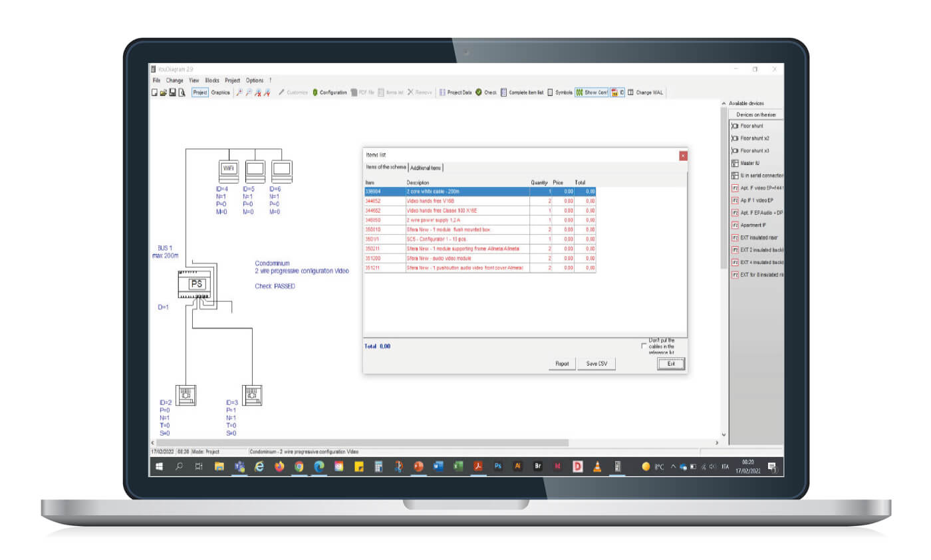The image size is (931, 560).
Task: Click the Report button
Action: [x=562, y=364]
